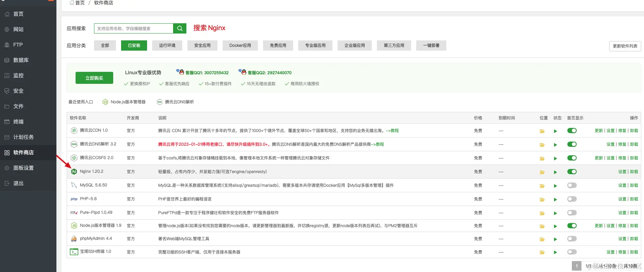
Task: Toggle homepage display for Nginx 1.20.2
Action: pos(572,171)
